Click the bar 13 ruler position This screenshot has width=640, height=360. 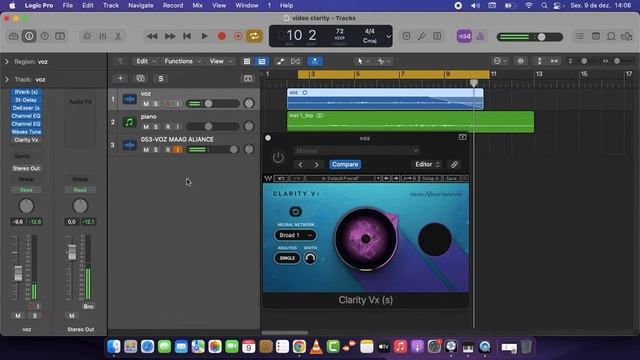coord(538,74)
